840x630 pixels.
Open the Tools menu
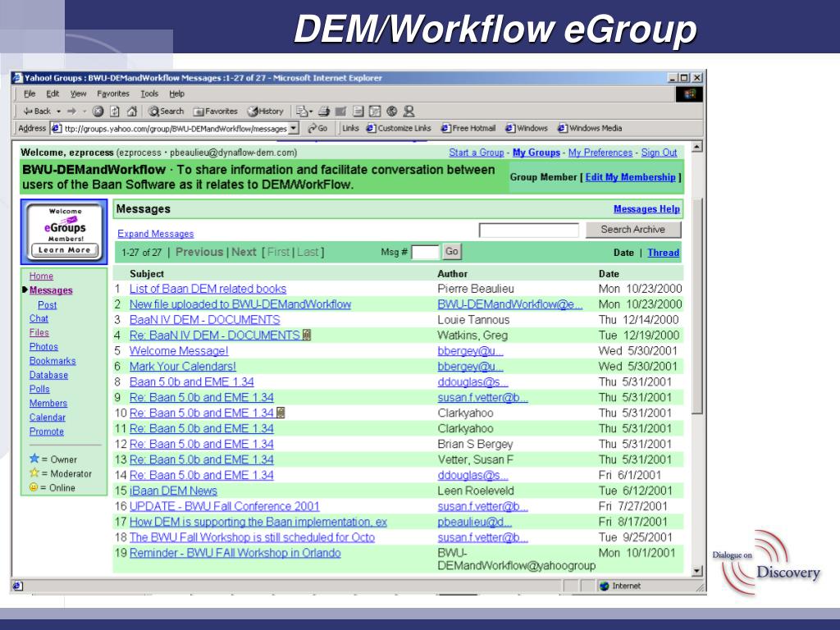pos(149,94)
